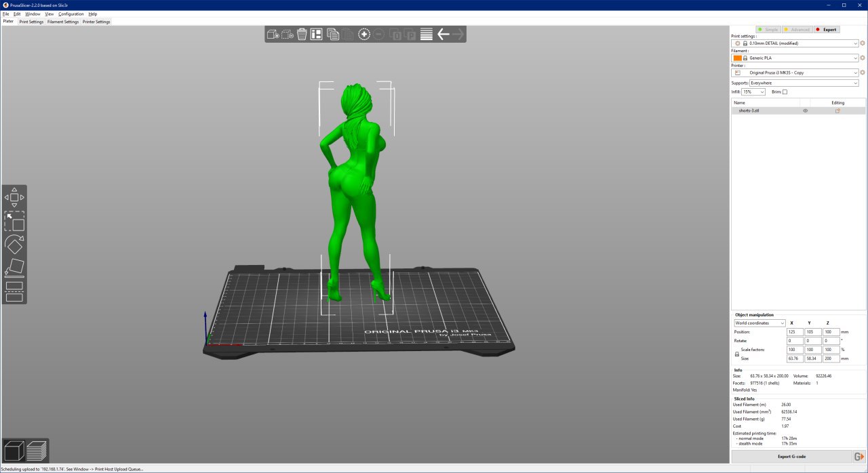
Task: Click the Editing column header
Action: pyautogui.click(x=837, y=102)
